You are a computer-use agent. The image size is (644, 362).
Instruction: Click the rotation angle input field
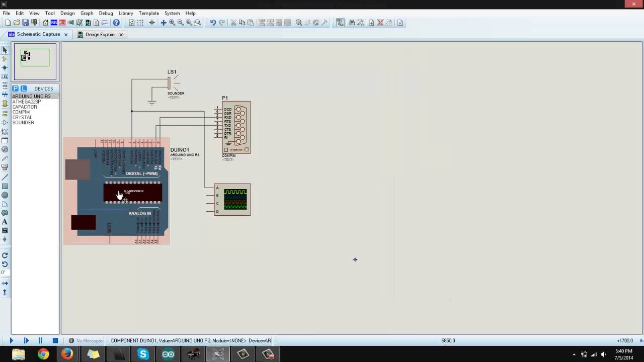[4, 273]
